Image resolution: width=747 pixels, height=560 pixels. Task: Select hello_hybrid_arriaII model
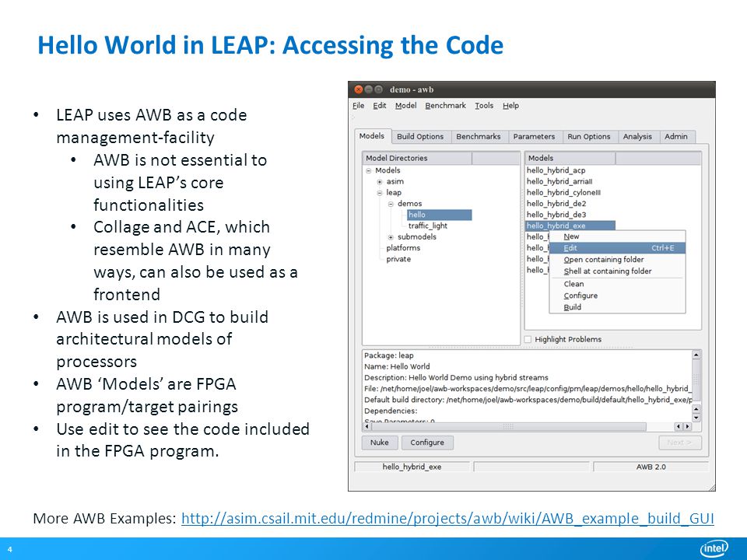click(x=559, y=181)
